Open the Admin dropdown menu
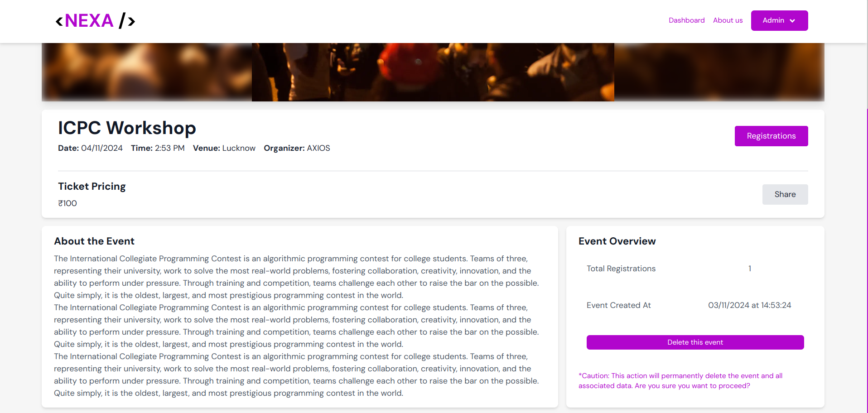 point(779,20)
